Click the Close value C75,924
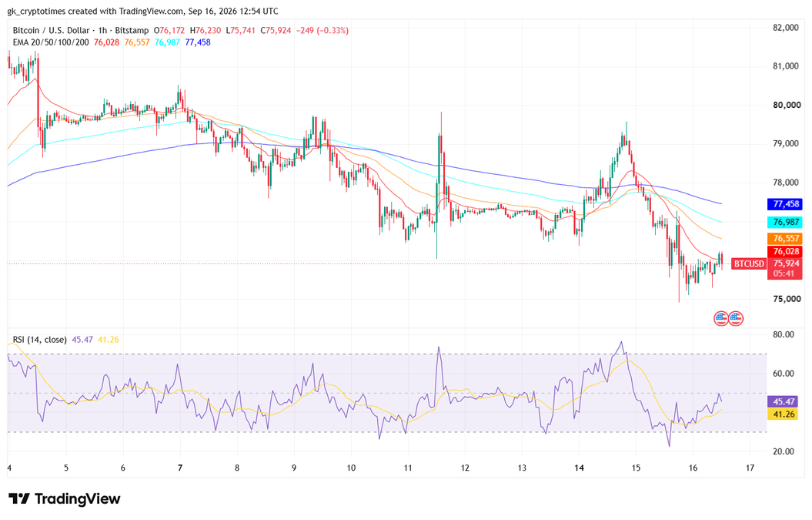Screen dimensions: 812x520 [x=276, y=31]
